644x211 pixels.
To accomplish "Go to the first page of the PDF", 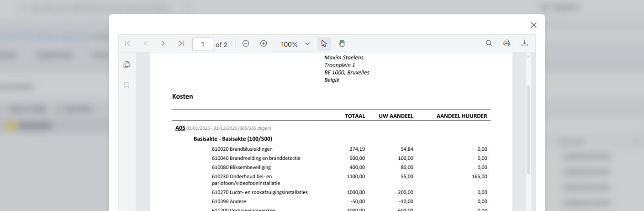I will tap(128, 43).
